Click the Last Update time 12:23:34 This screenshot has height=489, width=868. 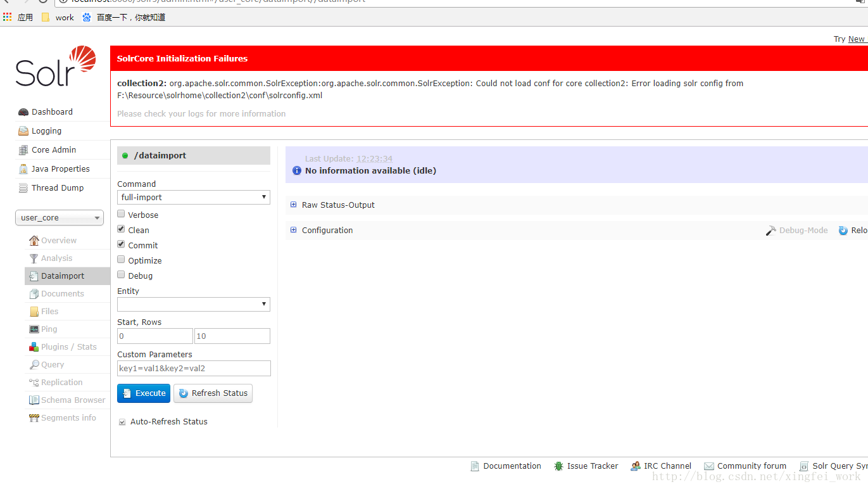click(x=374, y=159)
